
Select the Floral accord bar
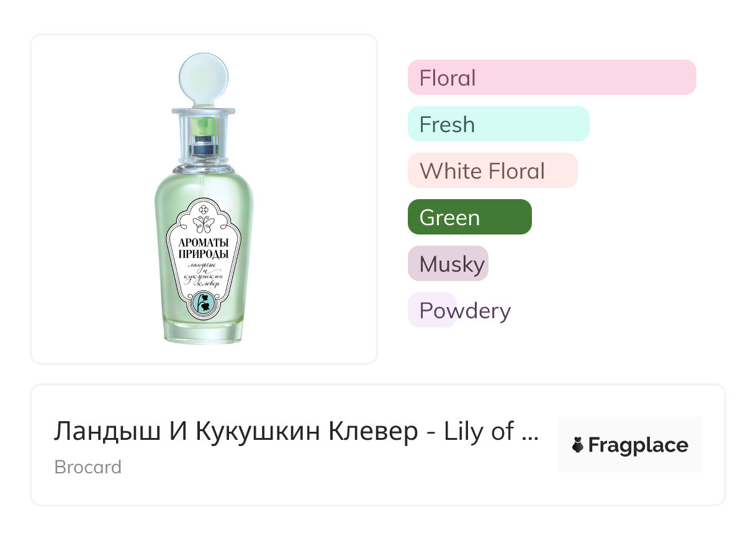point(552,78)
